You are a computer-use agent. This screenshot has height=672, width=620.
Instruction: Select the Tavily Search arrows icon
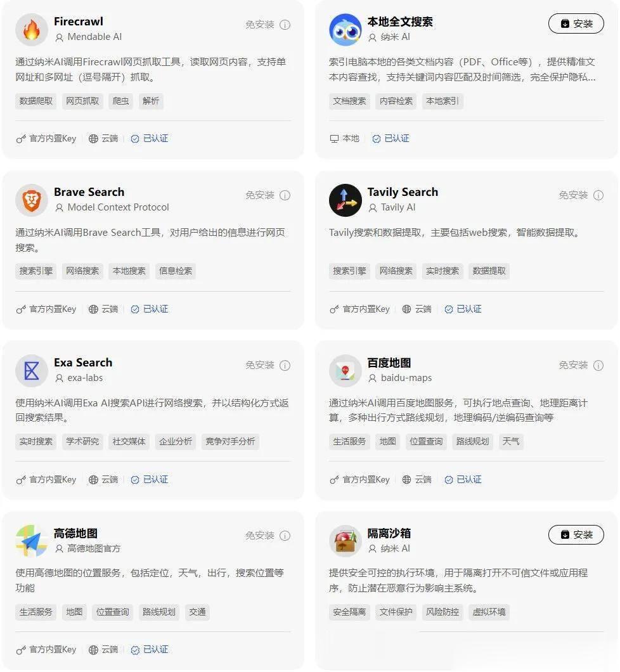click(346, 200)
